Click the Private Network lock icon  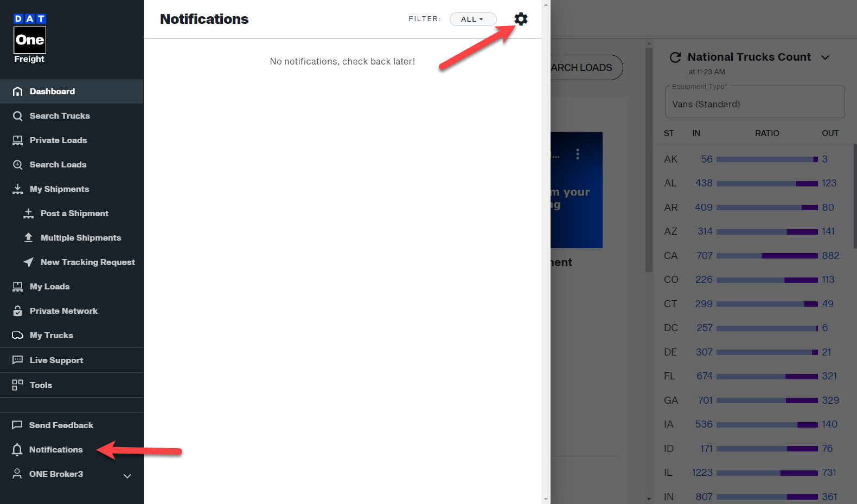pyautogui.click(x=17, y=311)
